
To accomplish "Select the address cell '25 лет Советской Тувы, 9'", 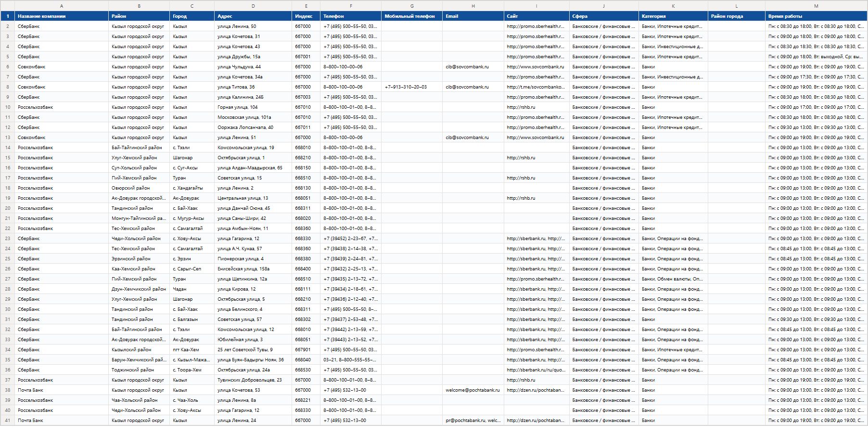I will point(253,350).
